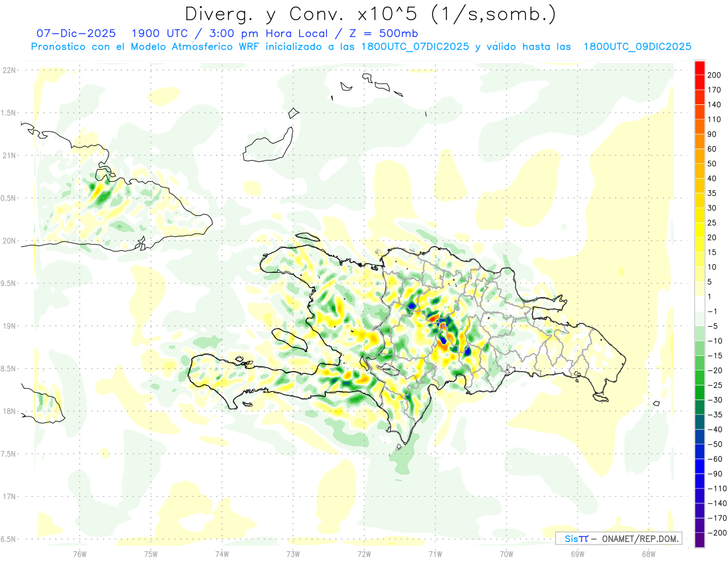Click the "76W" longitude label
This screenshot has width=728, height=562.
coord(79,554)
